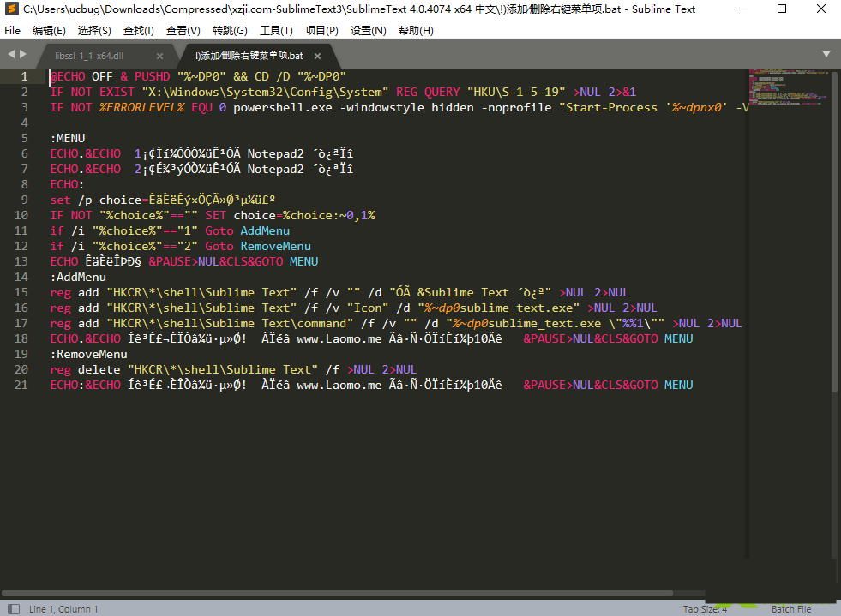Click 'reg delete' on line 20
Viewport: 841px width, 616px height.
pos(85,370)
